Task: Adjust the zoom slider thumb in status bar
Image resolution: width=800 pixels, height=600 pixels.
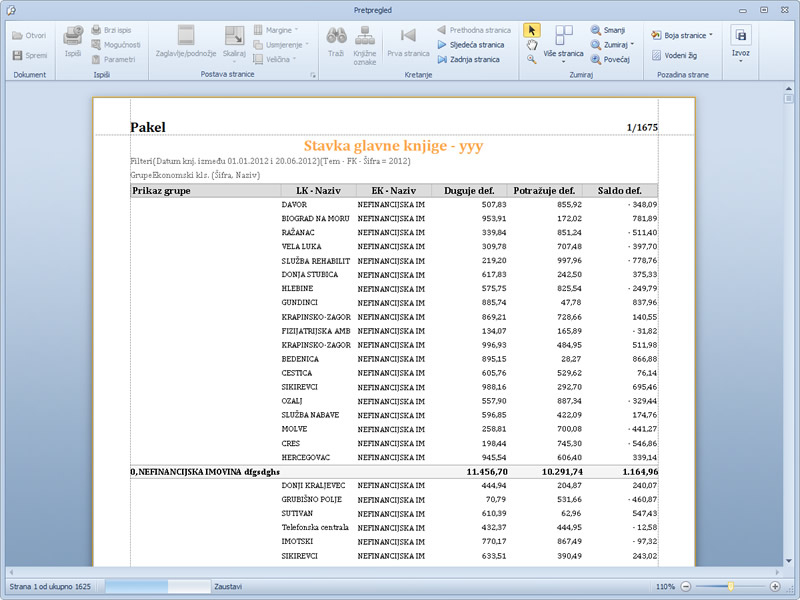Action: coord(731,587)
